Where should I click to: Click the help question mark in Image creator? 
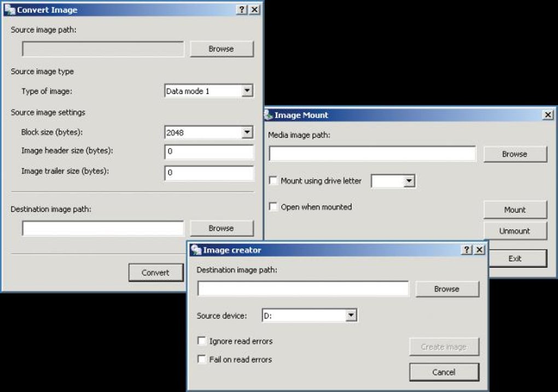[467, 250]
